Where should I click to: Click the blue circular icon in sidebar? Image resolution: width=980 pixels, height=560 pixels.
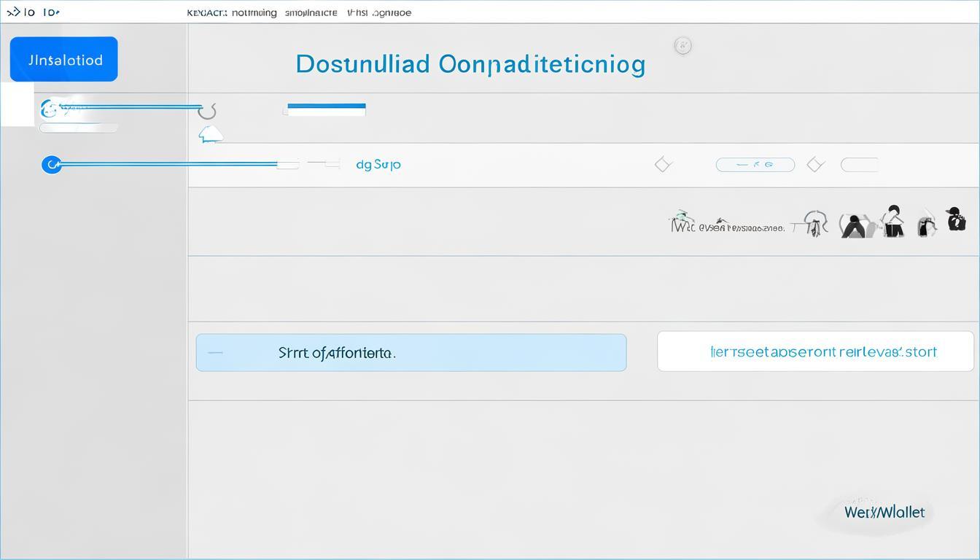[x=52, y=165]
